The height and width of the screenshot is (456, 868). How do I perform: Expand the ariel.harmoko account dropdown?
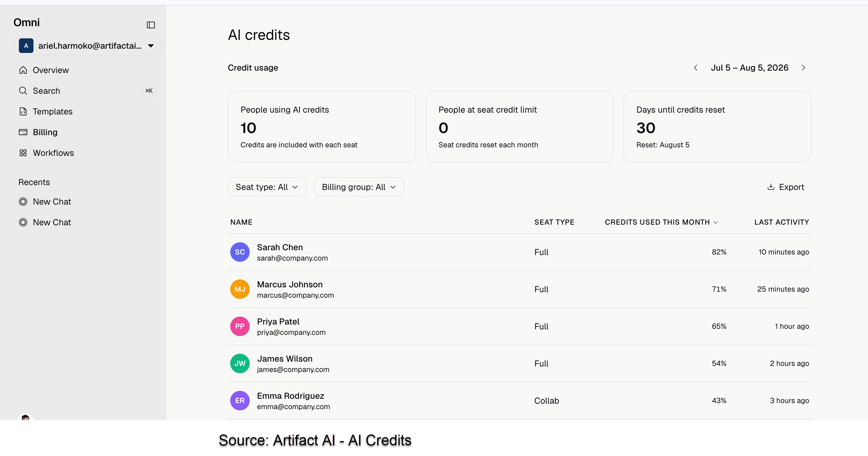click(151, 46)
